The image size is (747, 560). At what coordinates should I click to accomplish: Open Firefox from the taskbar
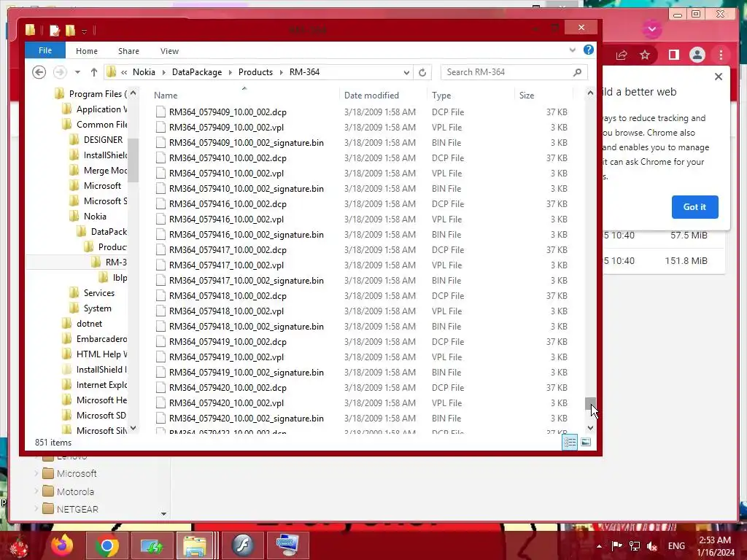click(63, 545)
